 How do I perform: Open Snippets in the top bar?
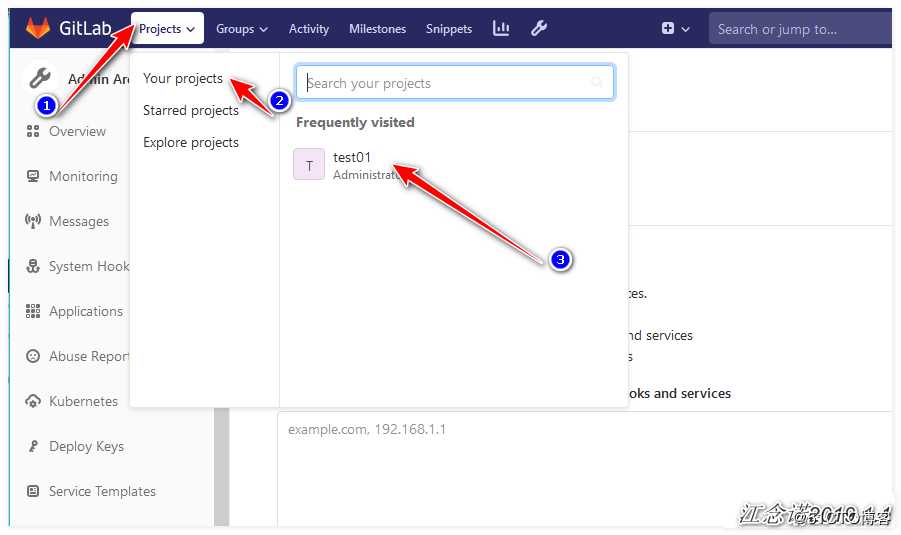click(449, 29)
